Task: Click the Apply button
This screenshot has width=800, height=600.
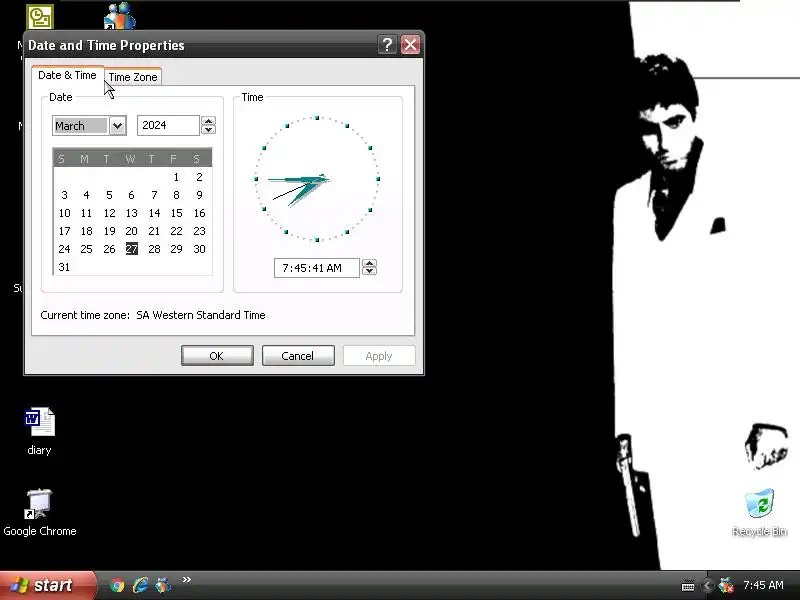Action: pos(379,356)
